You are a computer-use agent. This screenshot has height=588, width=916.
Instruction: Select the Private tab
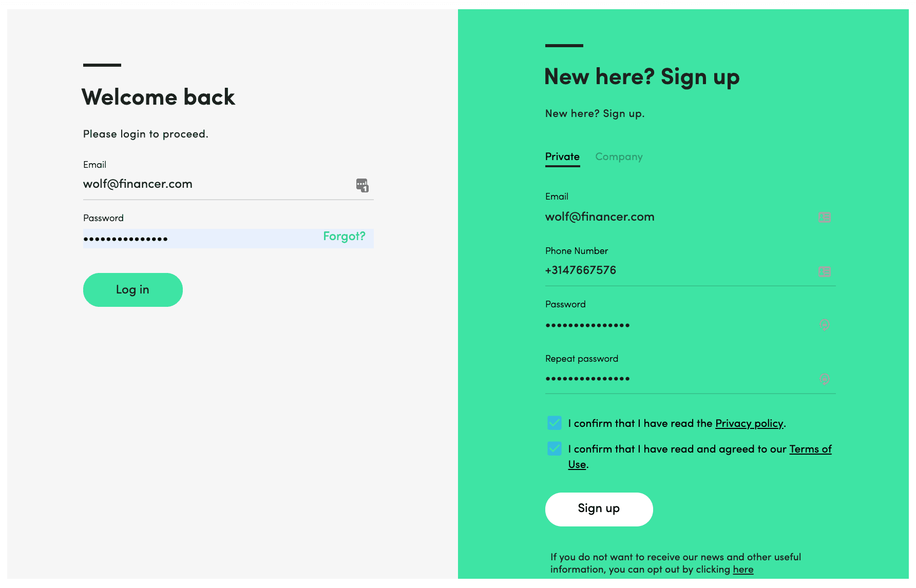click(562, 157)
